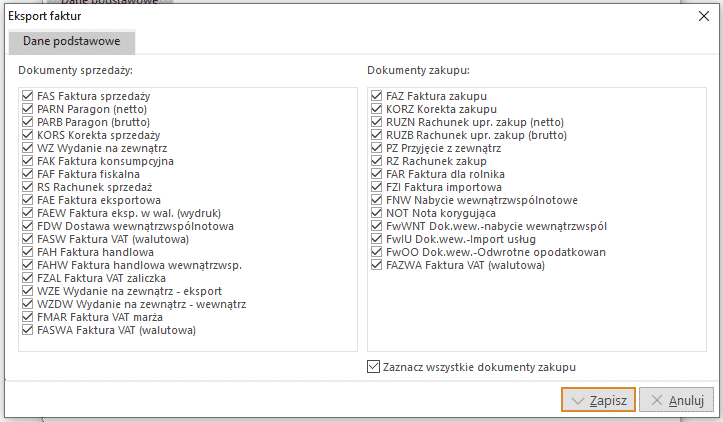Screen dimensions: 723x422
Task: Open the Dane podstawowe tab
Action: [x=71, y=42]
